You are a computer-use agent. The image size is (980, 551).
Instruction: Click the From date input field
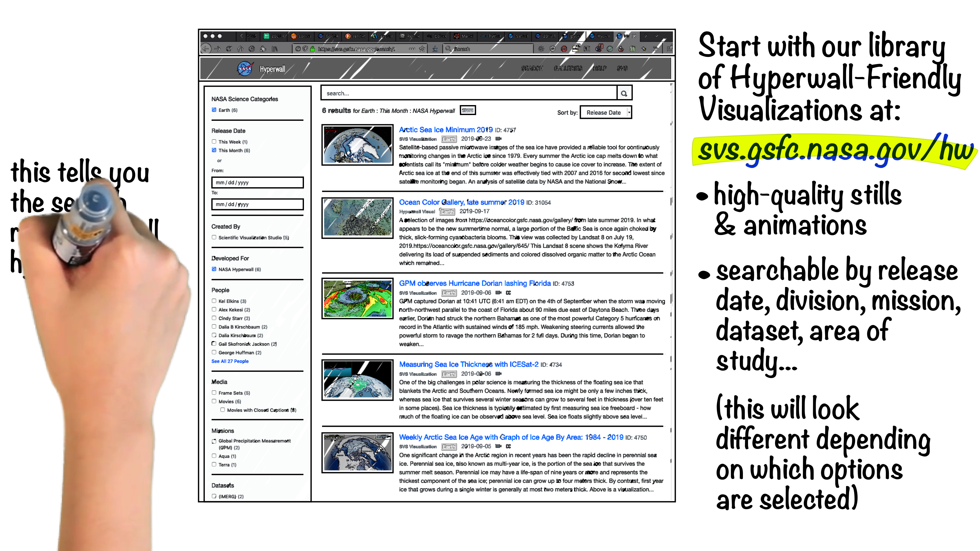click(x=258, y=183)
